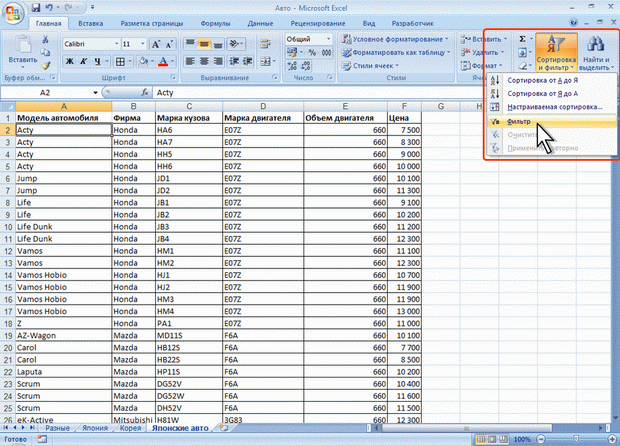Expand Условное форматирование menu

396,39
